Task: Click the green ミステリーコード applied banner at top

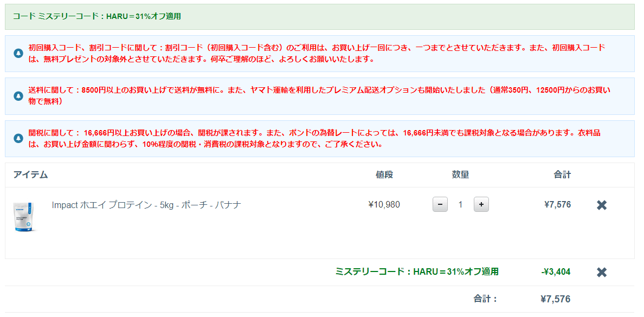Action: [x=319, y=17]
